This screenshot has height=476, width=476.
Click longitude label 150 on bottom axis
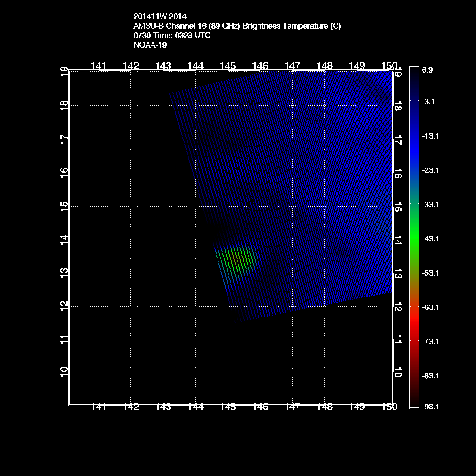click(389, 407)
